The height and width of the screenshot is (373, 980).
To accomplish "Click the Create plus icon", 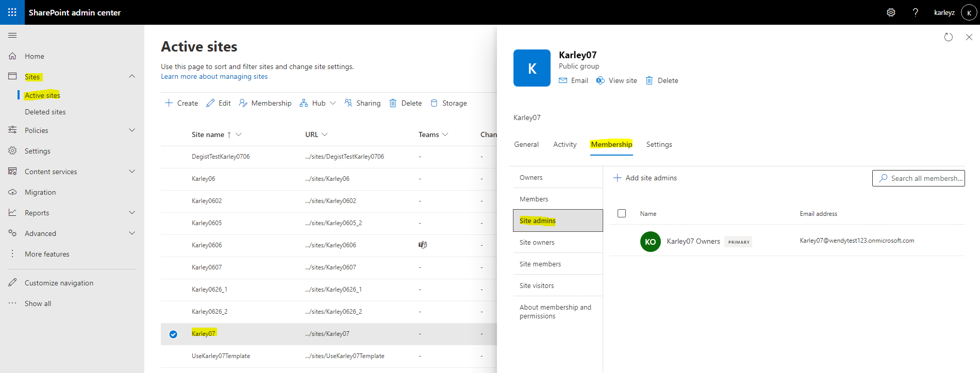I will click(x=169, y=103).
